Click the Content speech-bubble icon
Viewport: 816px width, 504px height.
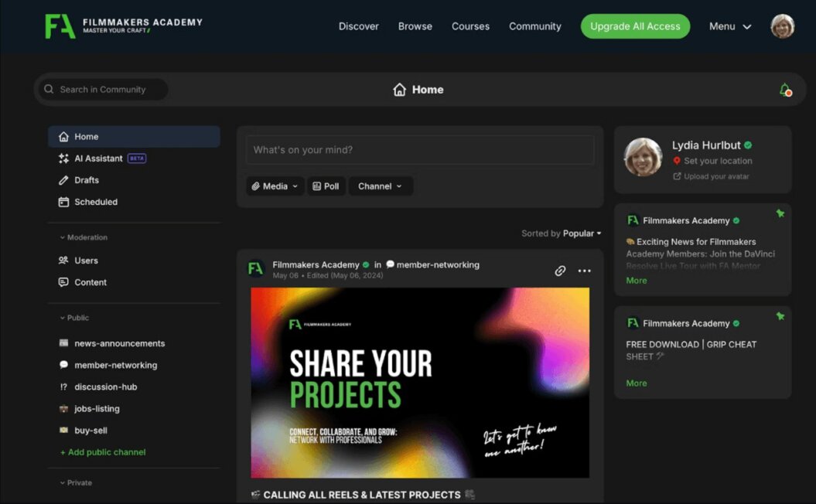tap(63, 282)
